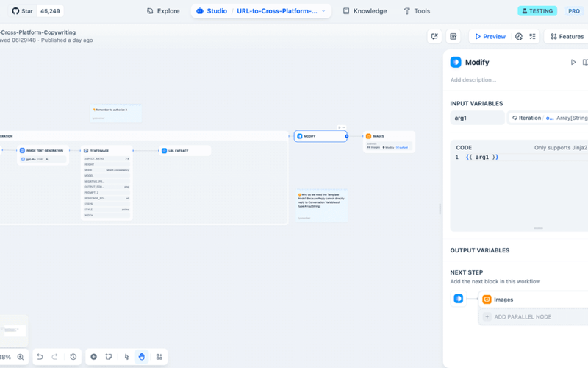Screen dimensions: 588x368
Task: Open the Tools tab
Action: (417, 11)
